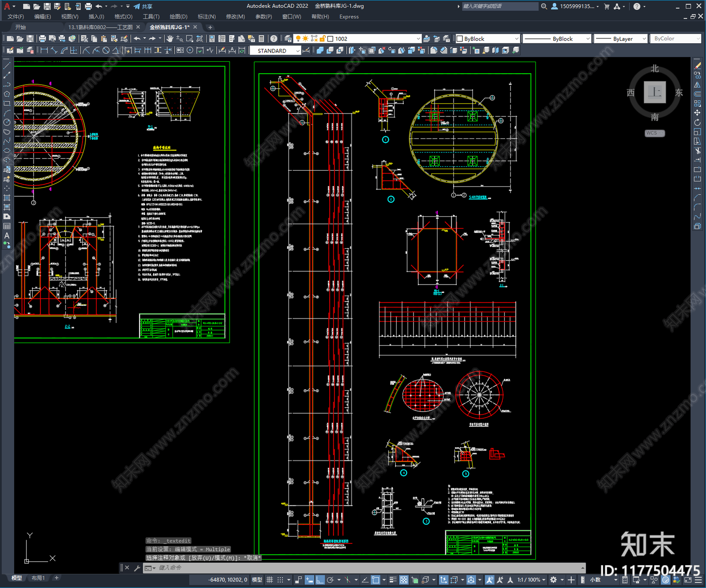This screenshot has width=706, height=588.
Task: Toggle transparency display in status bar
Action: (404, 580)
